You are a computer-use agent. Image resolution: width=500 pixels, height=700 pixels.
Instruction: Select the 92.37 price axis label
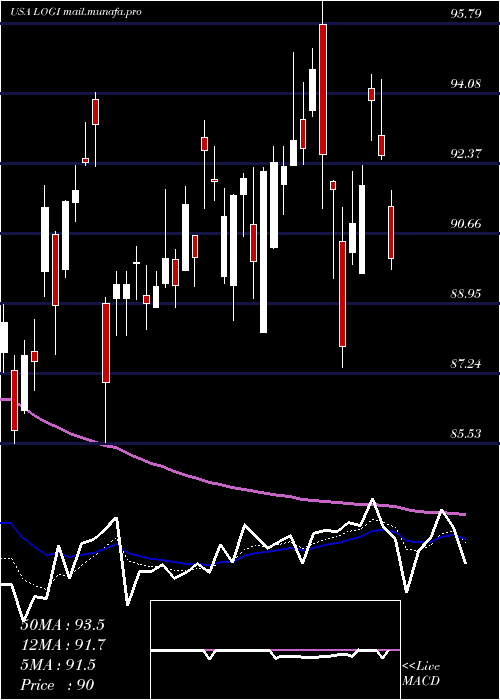pos(465,154)
